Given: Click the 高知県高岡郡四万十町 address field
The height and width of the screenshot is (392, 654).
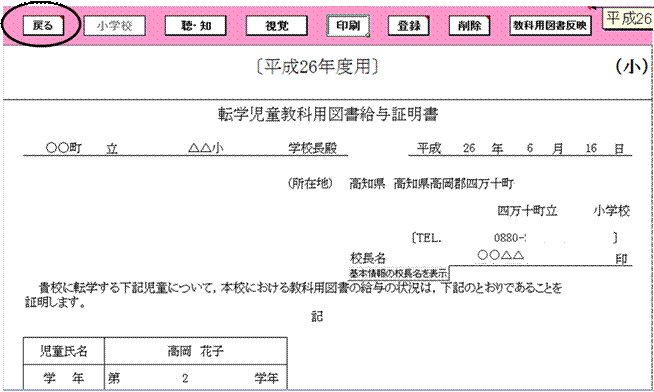Looking at the screenshot, I should pyautogui.click(x=454, y=183).
